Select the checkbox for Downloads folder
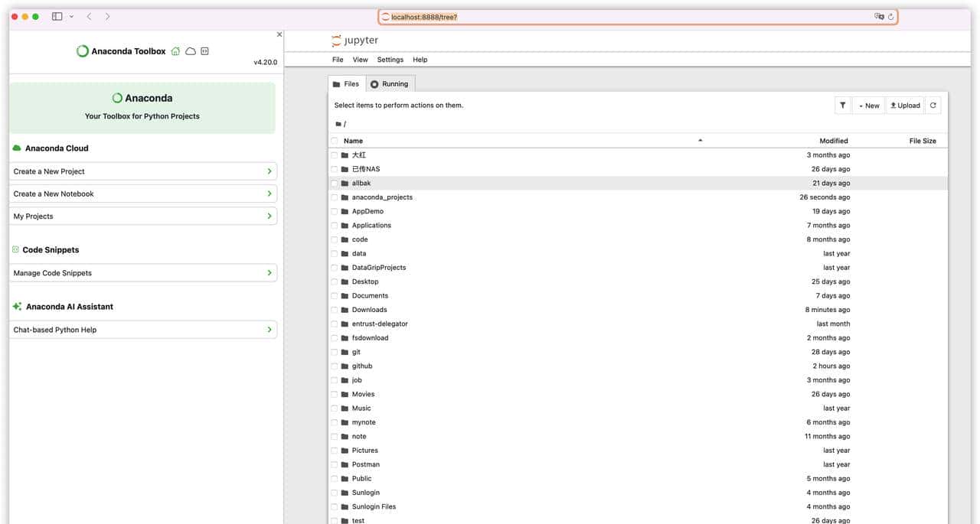 [x=335, y=310]
